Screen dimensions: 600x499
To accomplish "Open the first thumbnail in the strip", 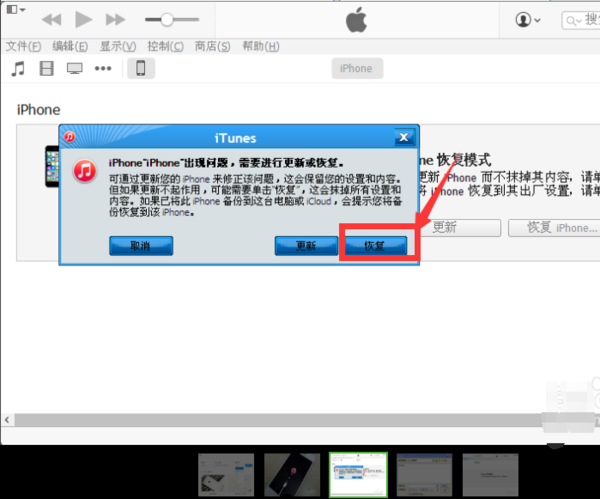I will (226, 475).
